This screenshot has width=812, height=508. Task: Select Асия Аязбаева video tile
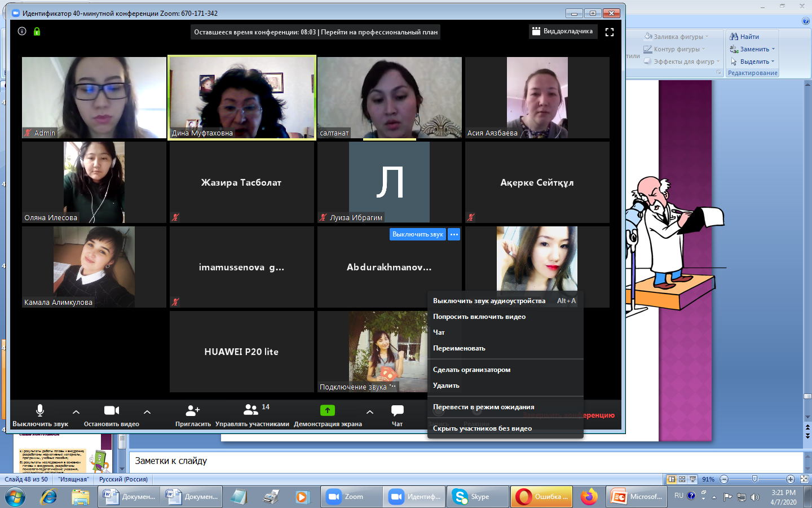click(537, 97)
